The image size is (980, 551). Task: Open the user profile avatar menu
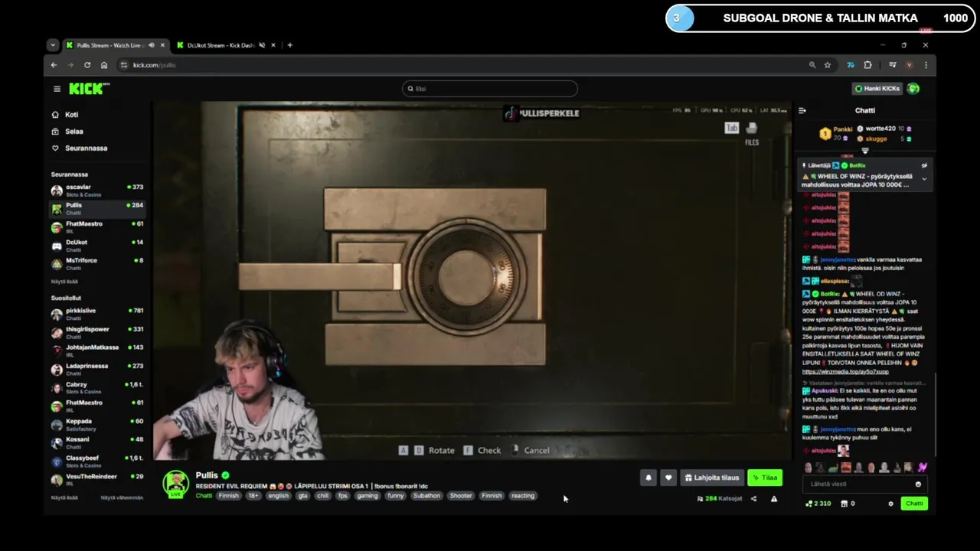(x=913, y=89)
